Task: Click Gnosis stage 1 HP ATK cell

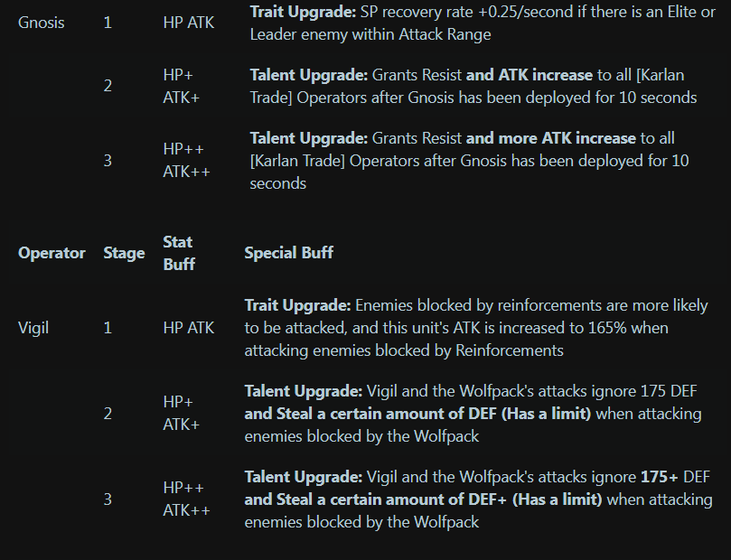Action: (x=188, y=23)
